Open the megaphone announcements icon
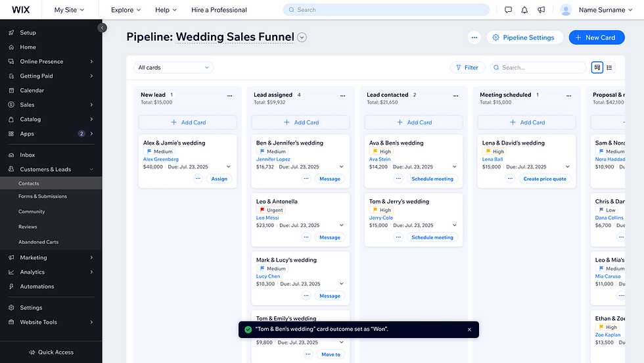The image size is (644, 363). point(541,10)
